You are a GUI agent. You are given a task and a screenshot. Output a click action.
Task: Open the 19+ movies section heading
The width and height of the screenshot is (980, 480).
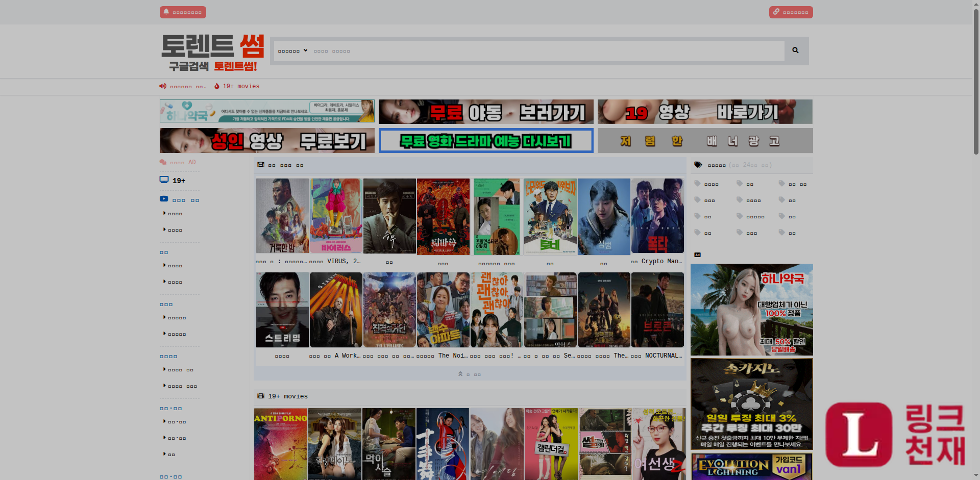click(288, 396)
